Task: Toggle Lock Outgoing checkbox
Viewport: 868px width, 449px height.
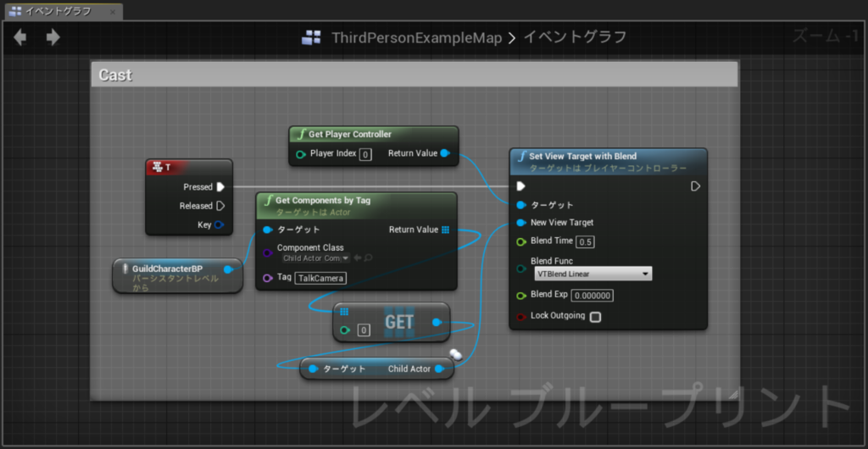Action: pyautogui.click(x=595, y=317)
